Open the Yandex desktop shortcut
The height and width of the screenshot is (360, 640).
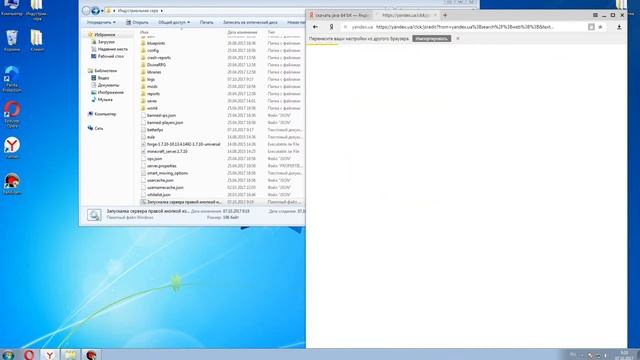coord(12,148)
